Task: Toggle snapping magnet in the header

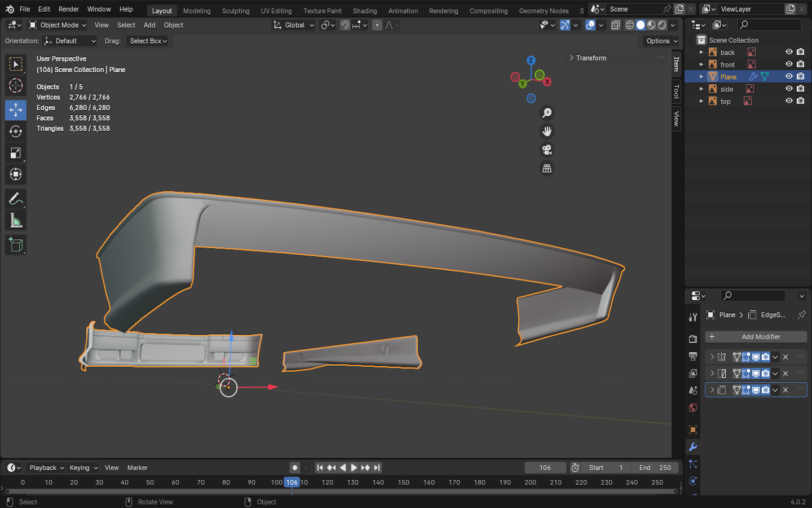Action: click(345, 25)
